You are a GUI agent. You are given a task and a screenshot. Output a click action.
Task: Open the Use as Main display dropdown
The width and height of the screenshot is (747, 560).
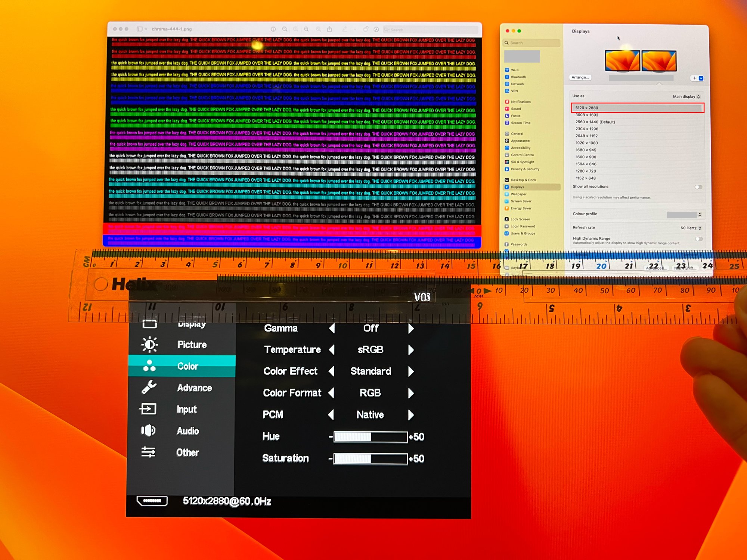coord(686,96)
